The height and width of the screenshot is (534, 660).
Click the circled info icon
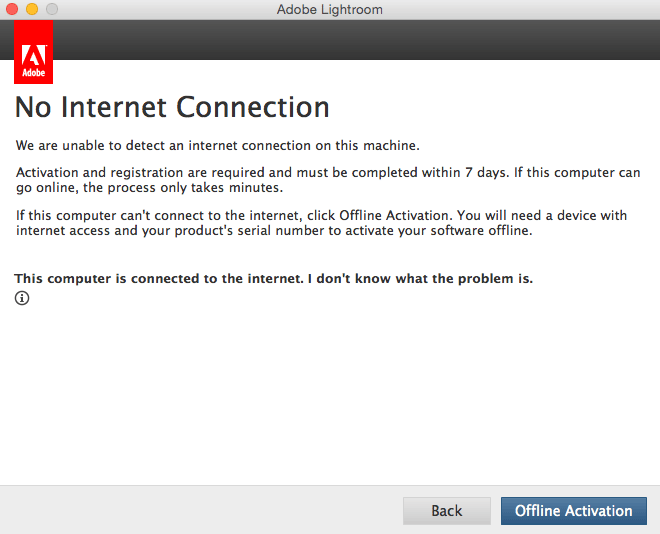22,298
